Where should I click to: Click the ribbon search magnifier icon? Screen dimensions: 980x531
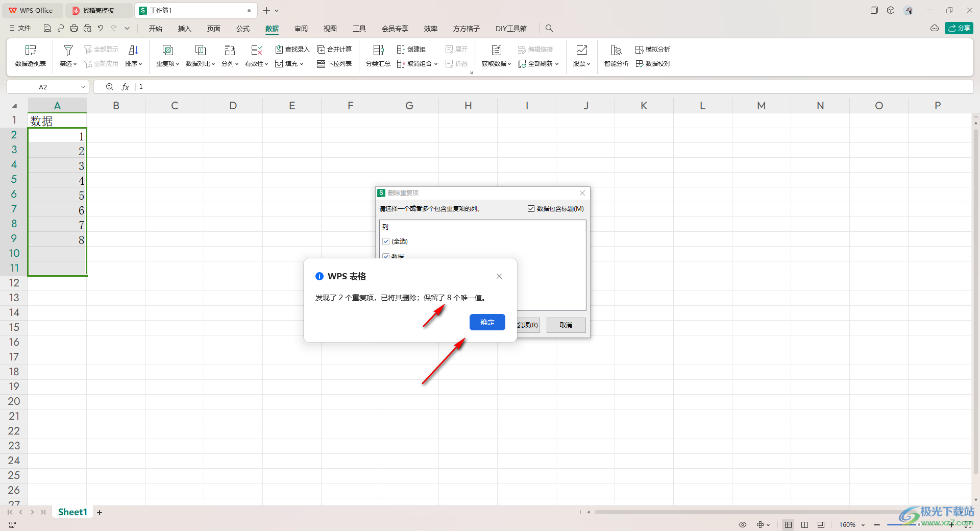point(549,29)
